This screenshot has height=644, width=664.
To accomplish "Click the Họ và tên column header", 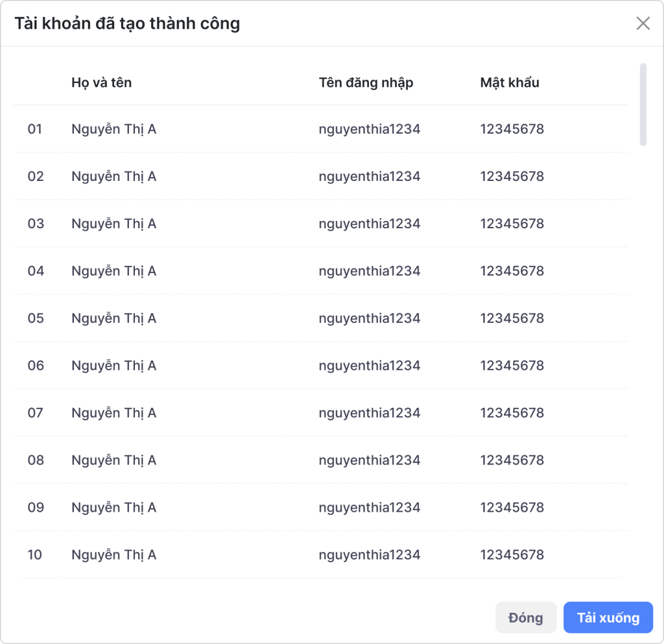I will click(x=102, y=82).
